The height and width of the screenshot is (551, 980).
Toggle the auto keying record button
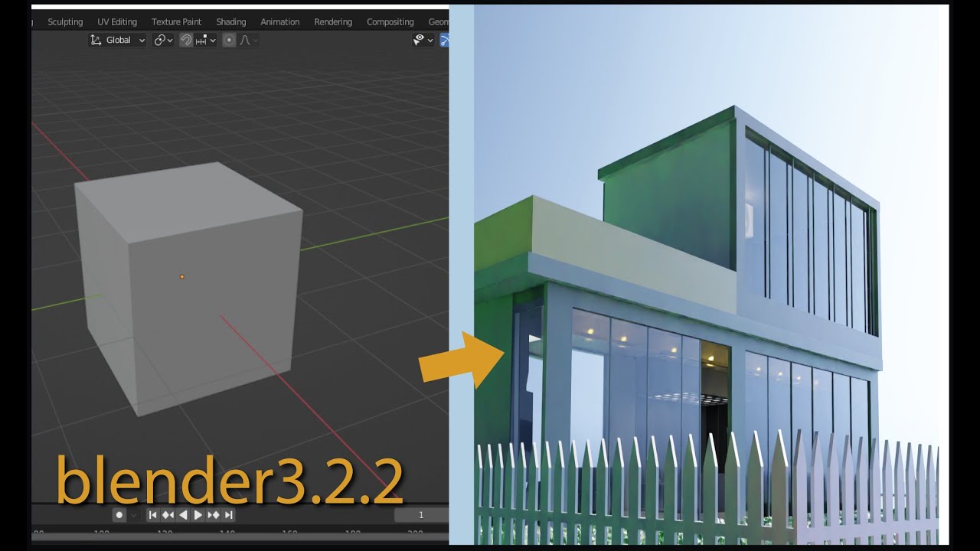[119, 515]
